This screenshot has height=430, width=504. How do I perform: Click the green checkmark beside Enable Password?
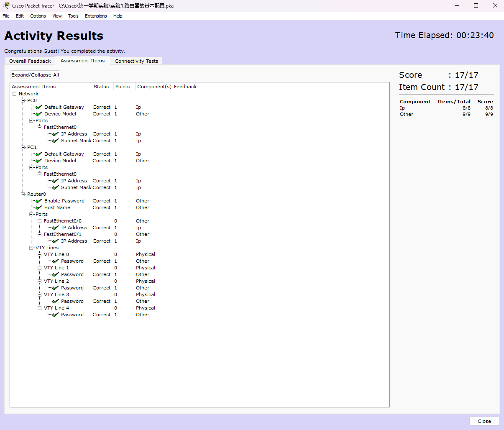39,201
